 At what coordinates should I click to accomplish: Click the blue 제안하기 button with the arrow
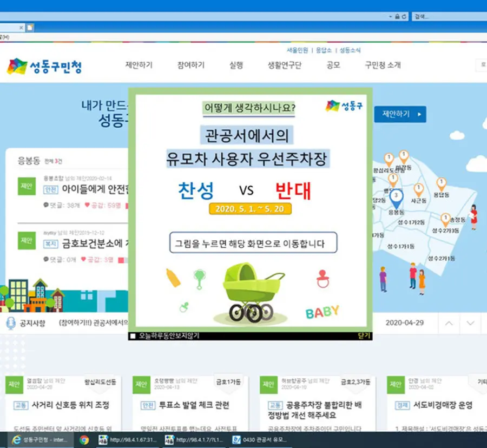pos(400,114)
